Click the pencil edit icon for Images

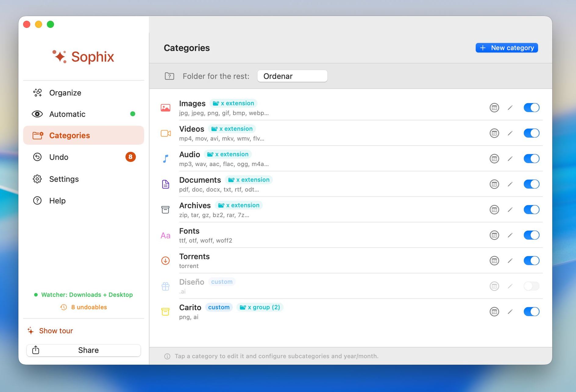click(510, 108)
